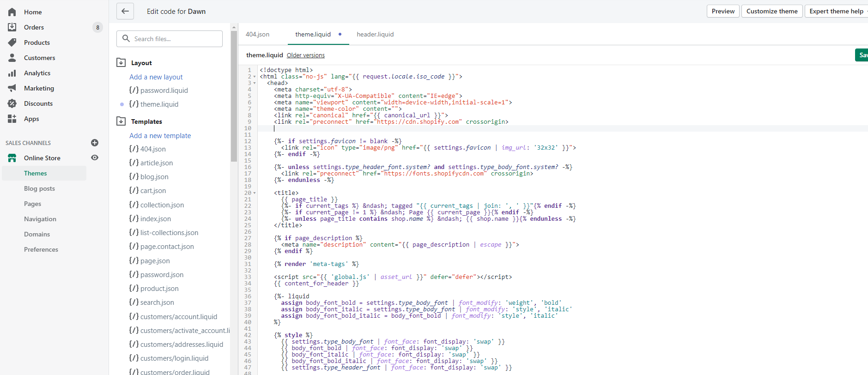Open Analytics bar chart icon
The width and height of the screenshot is (868, 375).
point(12,73)
